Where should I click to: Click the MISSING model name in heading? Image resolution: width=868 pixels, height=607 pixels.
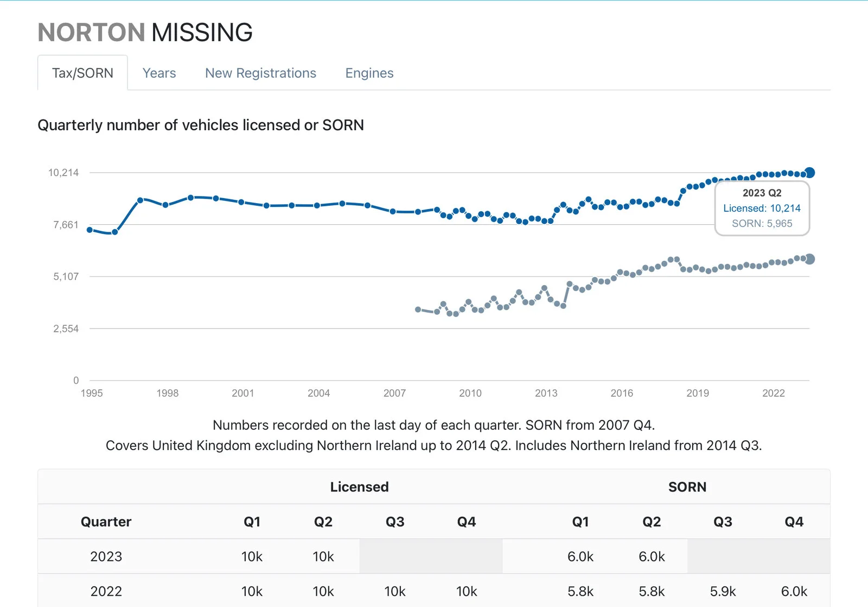[202, 33]
